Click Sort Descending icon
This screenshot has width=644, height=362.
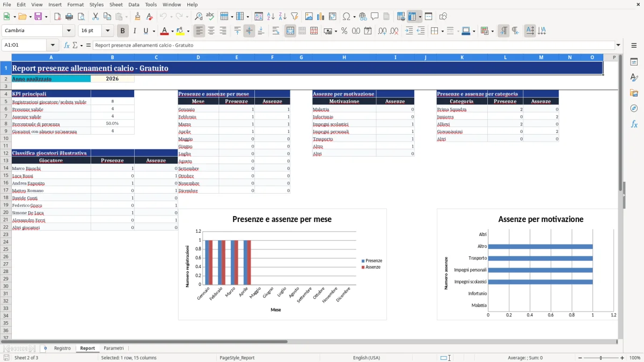point(283,17)
